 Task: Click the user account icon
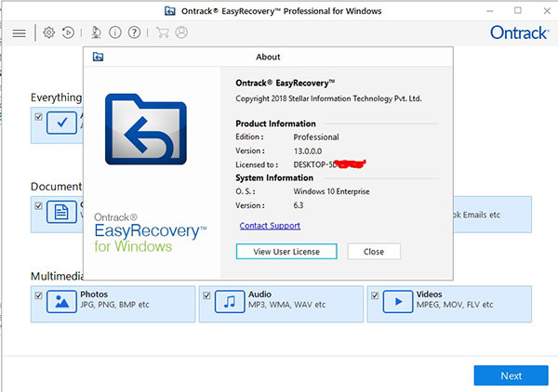tap(181, 33)
